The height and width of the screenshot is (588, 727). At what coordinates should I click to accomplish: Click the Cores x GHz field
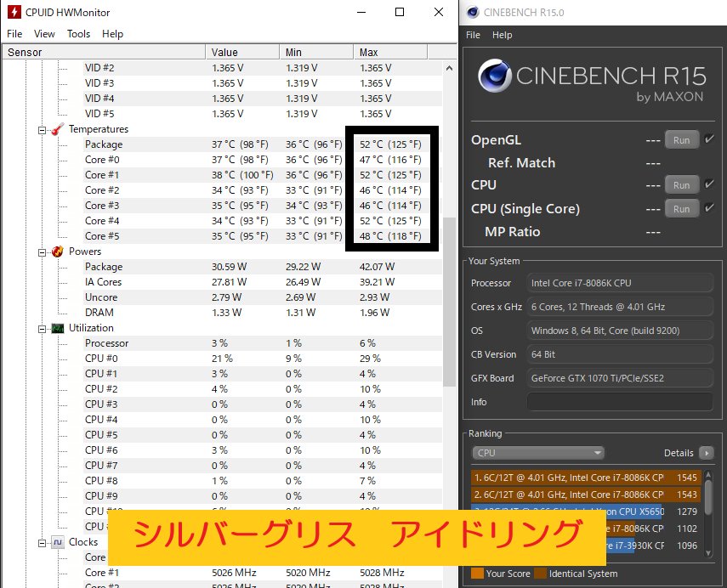click(x=619, y=306)
